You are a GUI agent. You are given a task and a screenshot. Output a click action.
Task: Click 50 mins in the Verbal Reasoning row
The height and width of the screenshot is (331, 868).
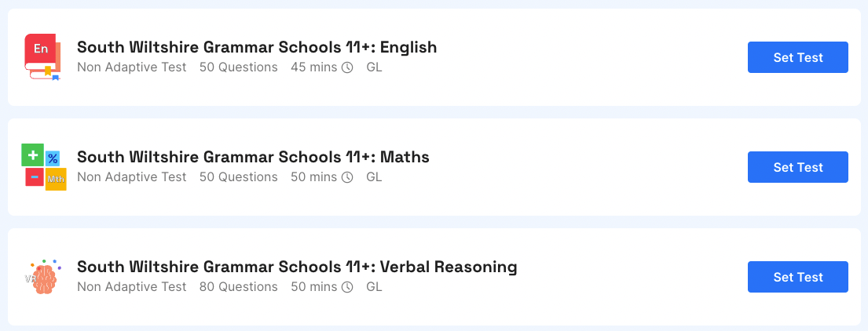pyautogui.click(x=314, y=287)
